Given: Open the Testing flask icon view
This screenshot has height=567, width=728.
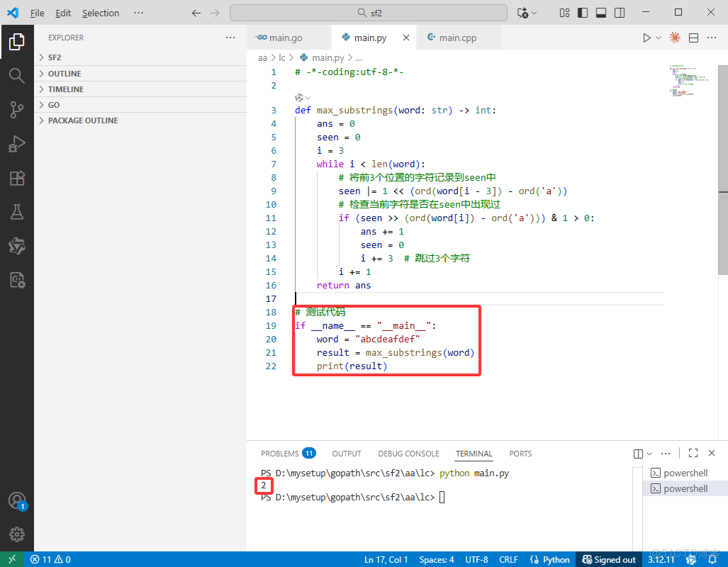Looking at the screenshot, I should (x=17, y=212).
